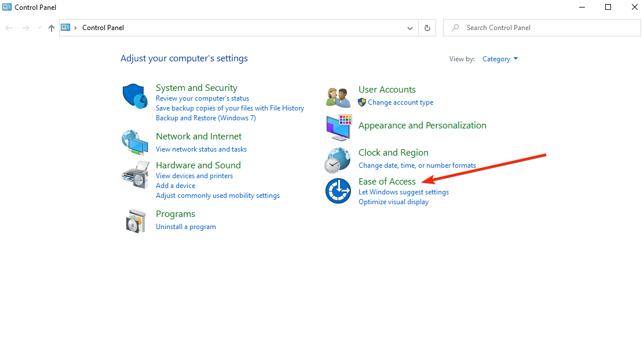Screen dimensions: 644x339
Task: Click the Appearance and Personalization monitor icon
Action: (x=338, y=128)
